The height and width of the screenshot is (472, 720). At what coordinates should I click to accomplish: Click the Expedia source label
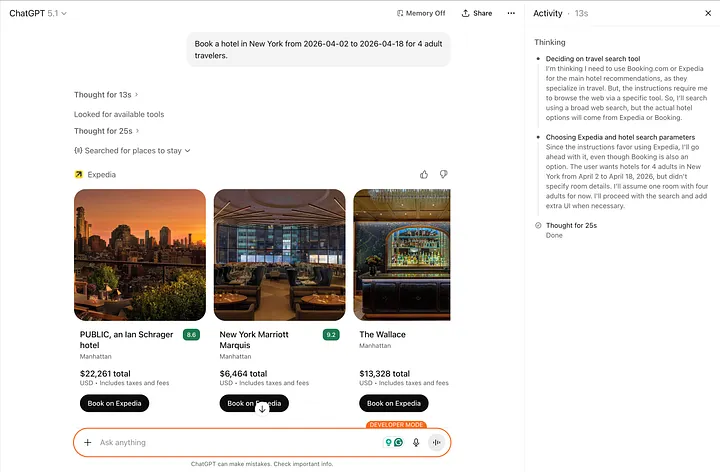tap(101, 174)
